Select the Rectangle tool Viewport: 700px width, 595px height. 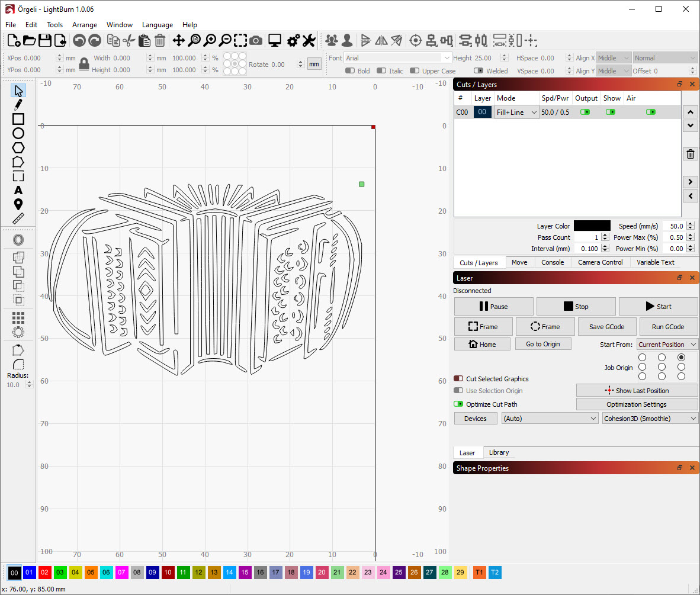click(x=18, y=119)
